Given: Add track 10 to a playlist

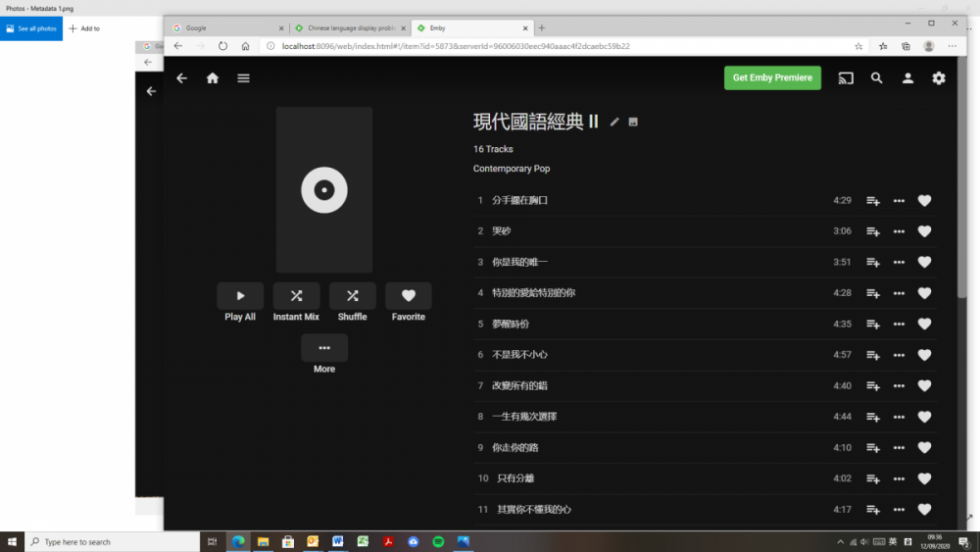Looking at the screenshot, I should [x=873, y=478].
